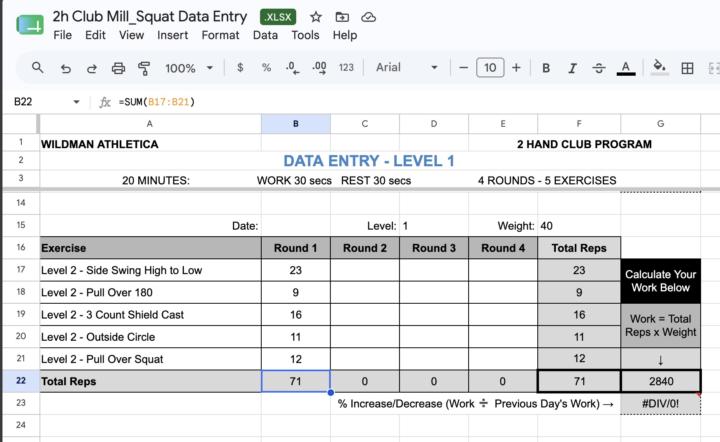Click the search menus magnifier icon

click(38, 68)
